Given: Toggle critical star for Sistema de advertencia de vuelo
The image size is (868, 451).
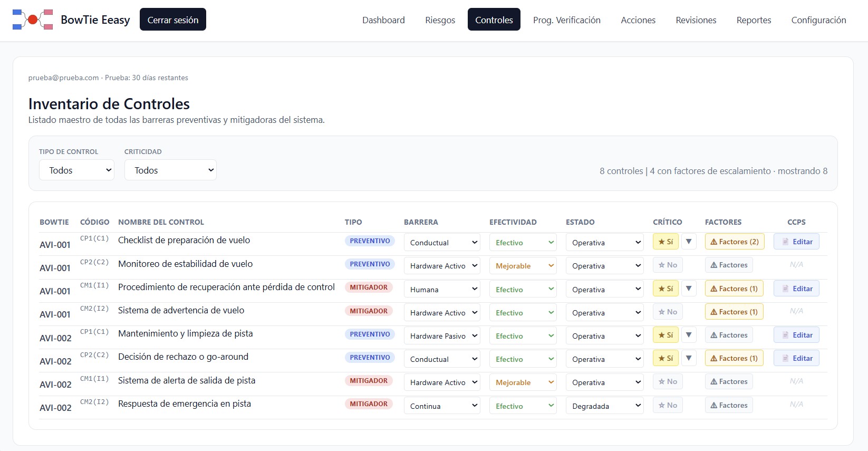Looking at the screenshot, I should pos(668,312).
